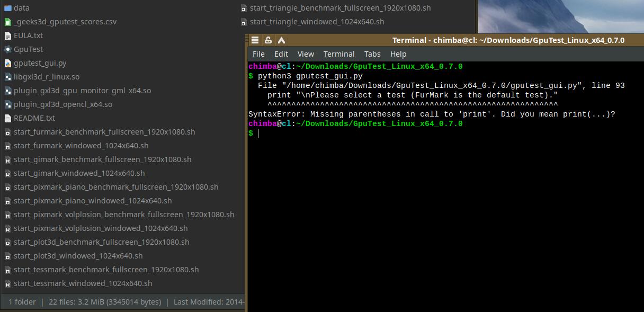
Task: Select file name start_pixmark_volplosion_benchmark_fullscreen_1920x1080.sh
Action: click(x=124, y=215)
